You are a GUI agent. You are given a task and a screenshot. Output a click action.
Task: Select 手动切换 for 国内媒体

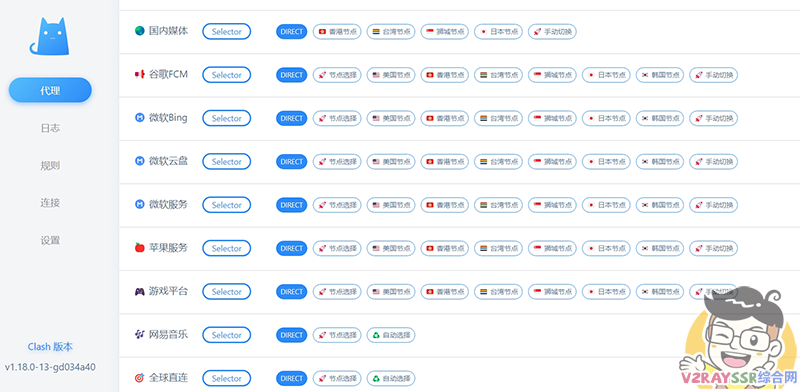click(553, 32)
